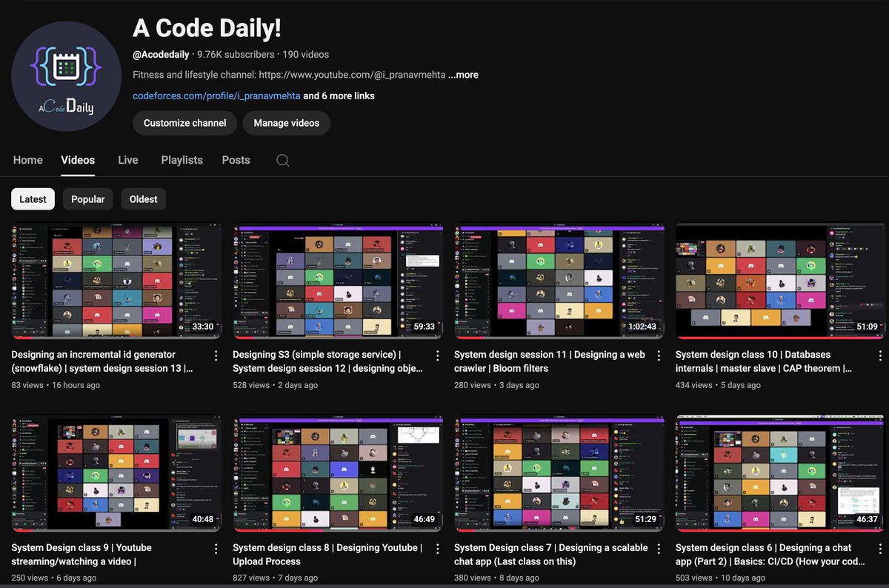Image resolution: width=889 pixels, height=588 pixels.
Task: Click the Manage videos button
Action: 287,123
